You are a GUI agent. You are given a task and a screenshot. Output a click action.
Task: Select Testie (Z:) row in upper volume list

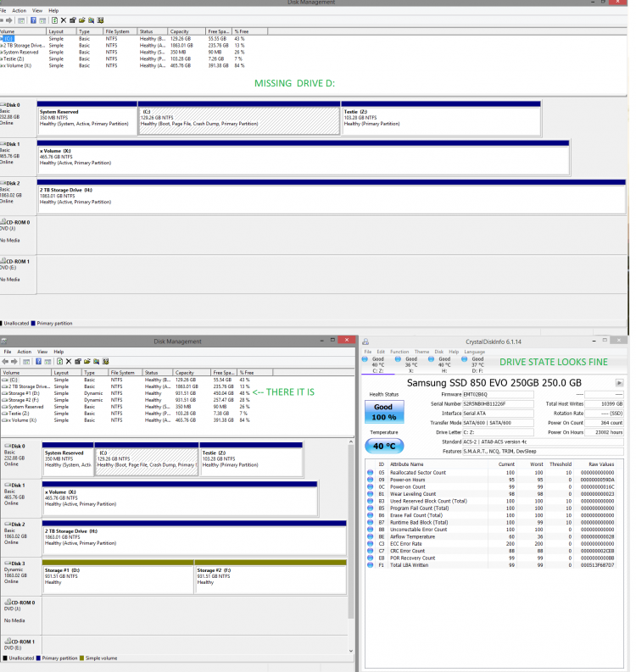point(123,58)
